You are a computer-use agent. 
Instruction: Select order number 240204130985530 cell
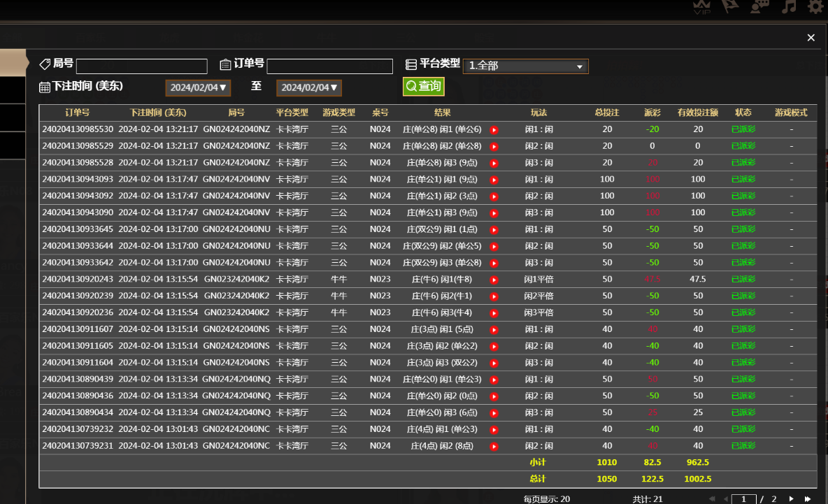[78, 129]
